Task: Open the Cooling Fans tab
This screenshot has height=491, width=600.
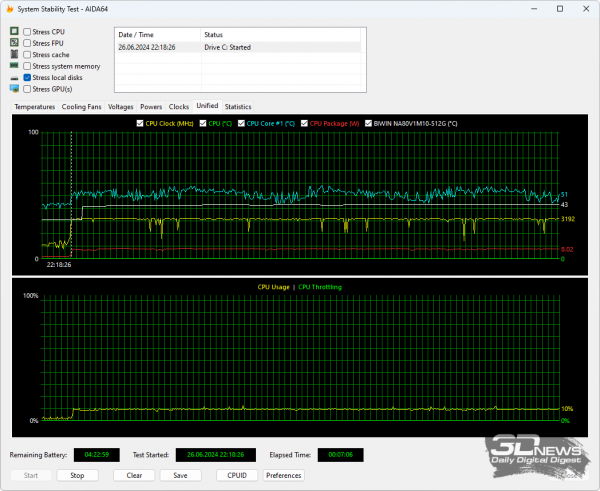Action: coord(81,106)
